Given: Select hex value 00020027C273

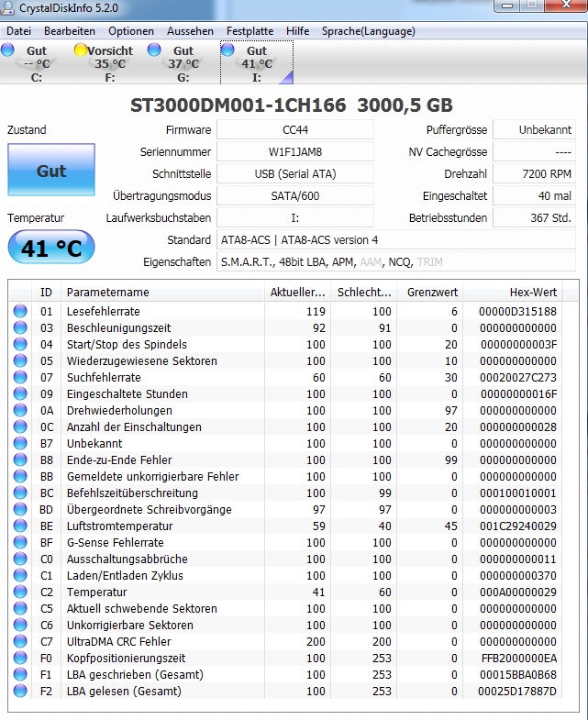Looking at the screenshot, I should click(x=517, y=378).
